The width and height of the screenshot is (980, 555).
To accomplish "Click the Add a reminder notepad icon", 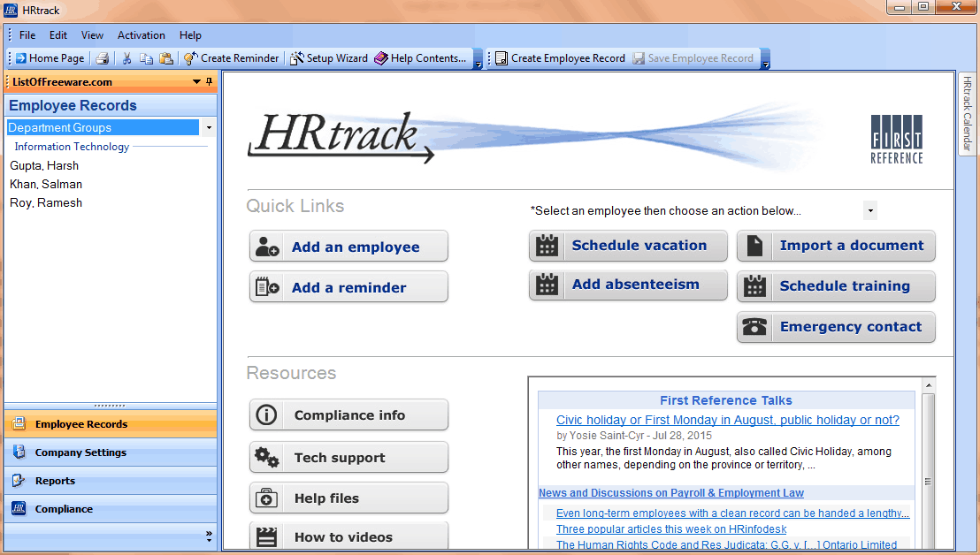I will pos(267,287).
